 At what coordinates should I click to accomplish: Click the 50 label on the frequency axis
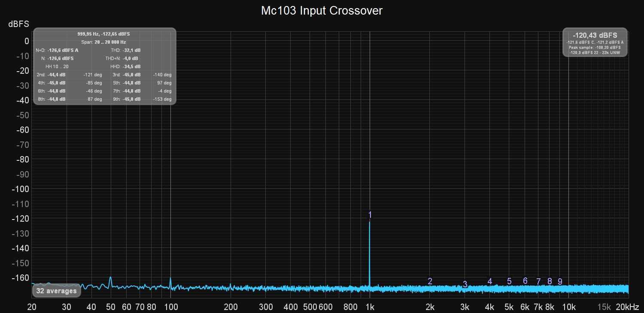[111, 307]
